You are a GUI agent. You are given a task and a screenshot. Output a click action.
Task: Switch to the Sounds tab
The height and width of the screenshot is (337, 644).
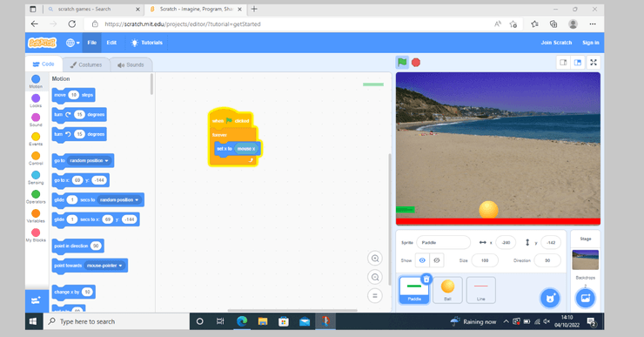point(131,65)
